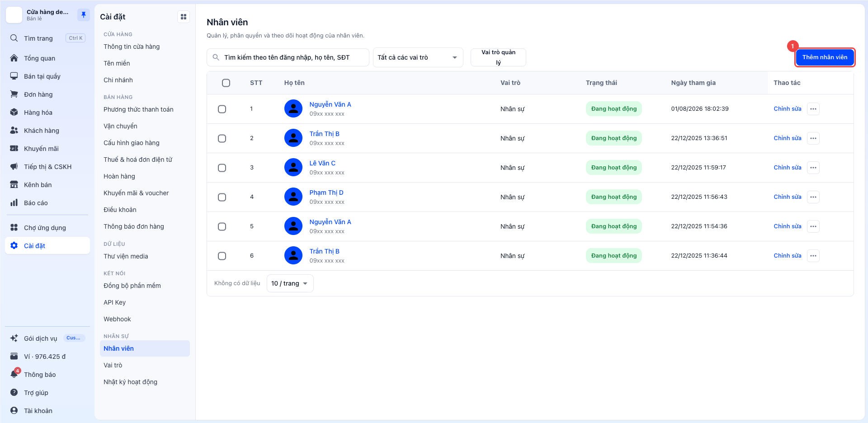Click the Chợ ứng dụng apps icon
This screenshot has width=868, height=423.
[14, 227]
